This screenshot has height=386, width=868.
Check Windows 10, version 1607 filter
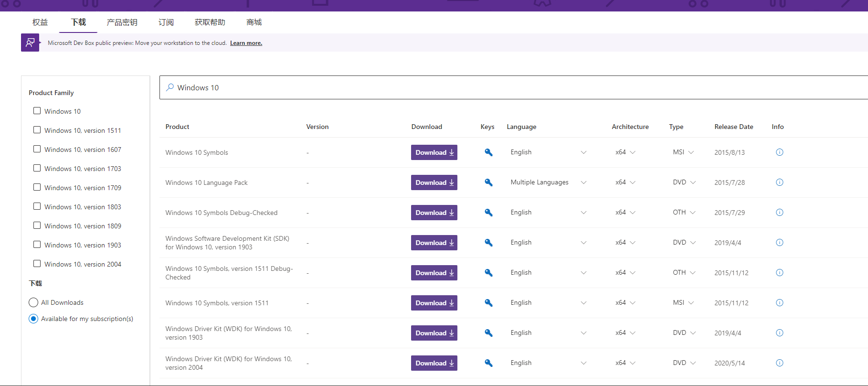(x=37, y=149)
